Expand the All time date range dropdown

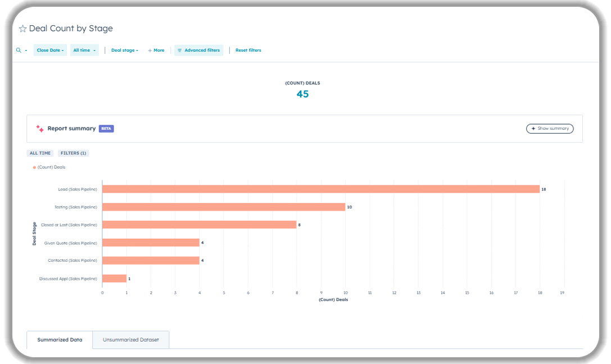tap(84, 50)
